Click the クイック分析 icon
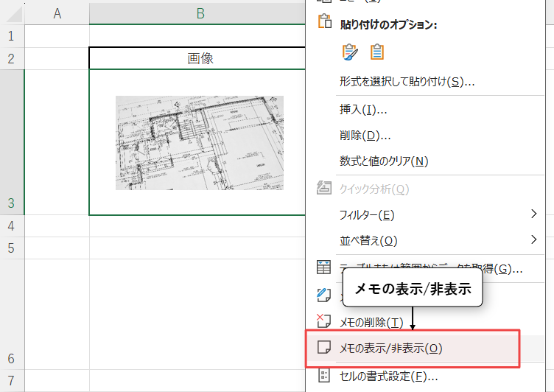Image resolution: width=554 pixels, height=392 pixels. 324,189
